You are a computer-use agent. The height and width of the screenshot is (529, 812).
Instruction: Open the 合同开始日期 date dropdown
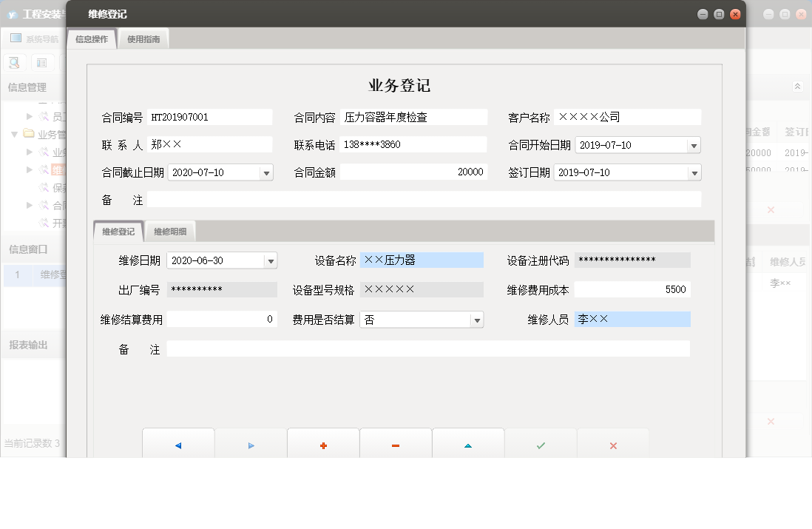(694, 145)
